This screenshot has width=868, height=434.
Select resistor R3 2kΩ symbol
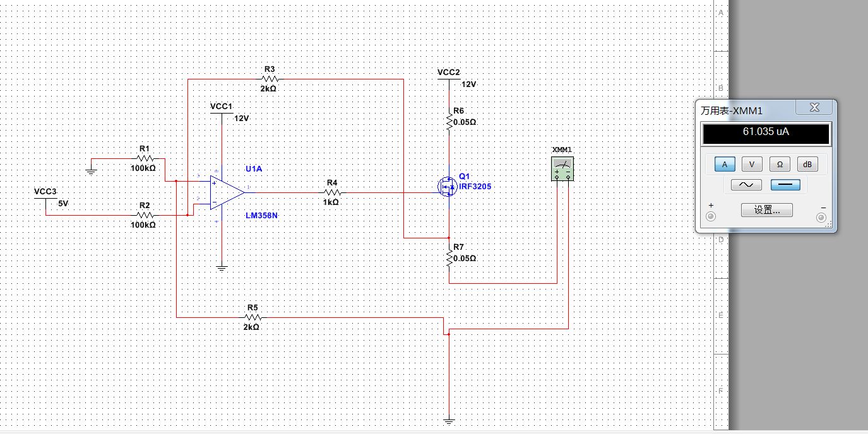(x=270, y=79)
